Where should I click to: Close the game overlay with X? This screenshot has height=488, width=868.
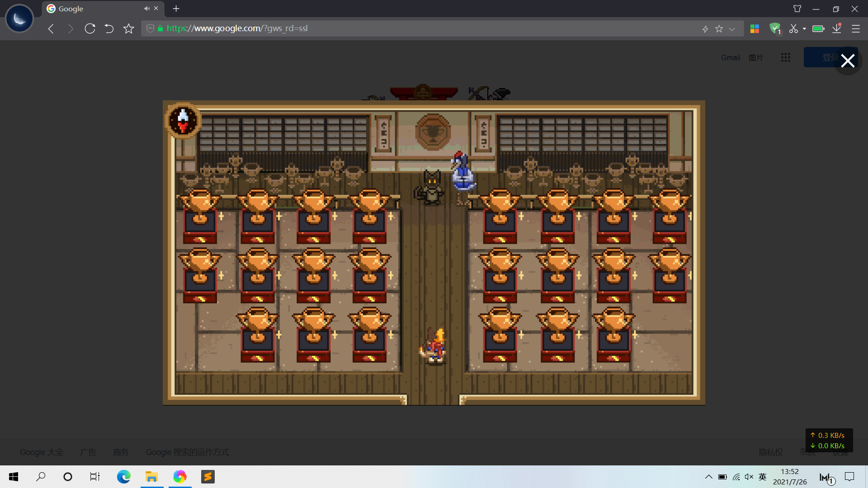click(x=848, y=61)
